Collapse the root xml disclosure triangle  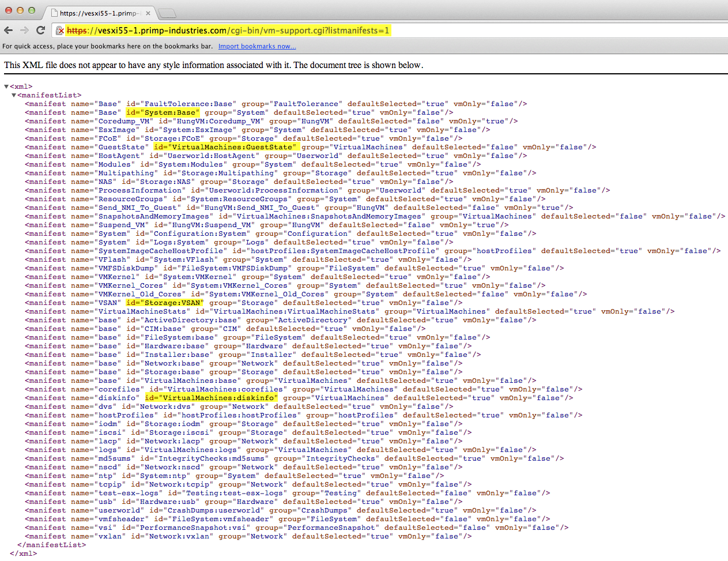pos(6,86)
